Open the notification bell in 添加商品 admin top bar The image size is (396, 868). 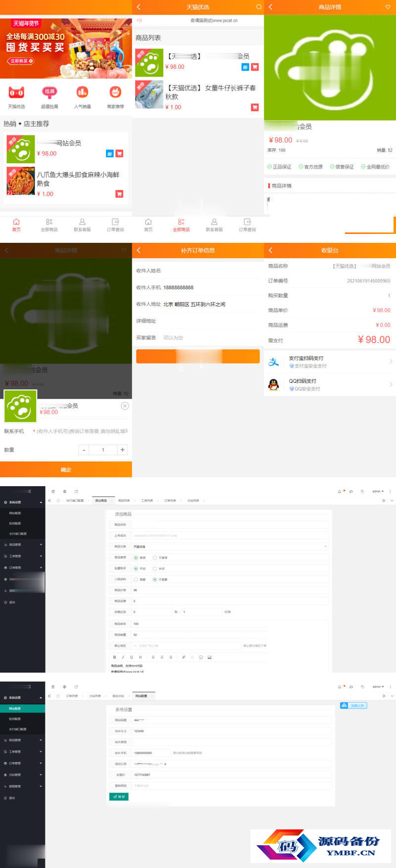click(340, 492)
